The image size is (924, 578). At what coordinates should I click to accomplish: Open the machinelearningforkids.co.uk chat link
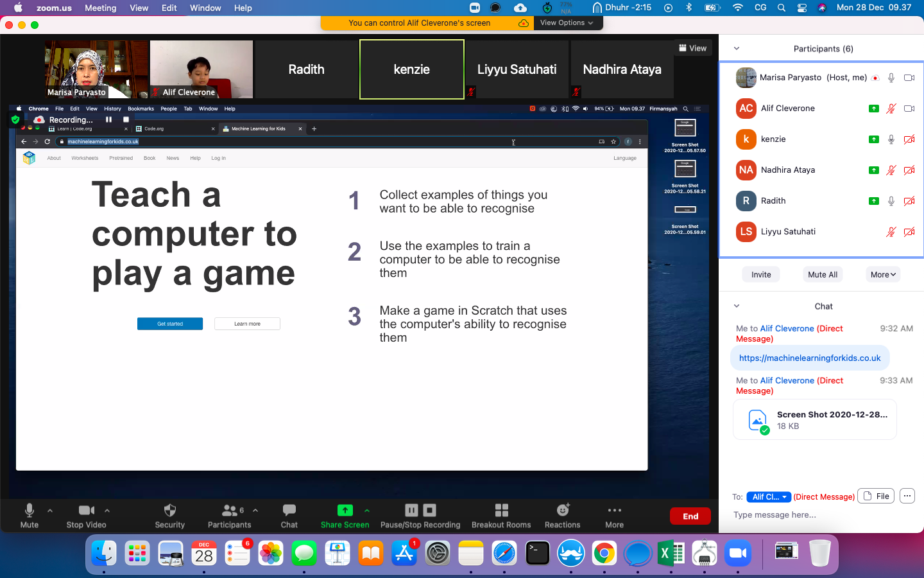click(x=810, y=358)
